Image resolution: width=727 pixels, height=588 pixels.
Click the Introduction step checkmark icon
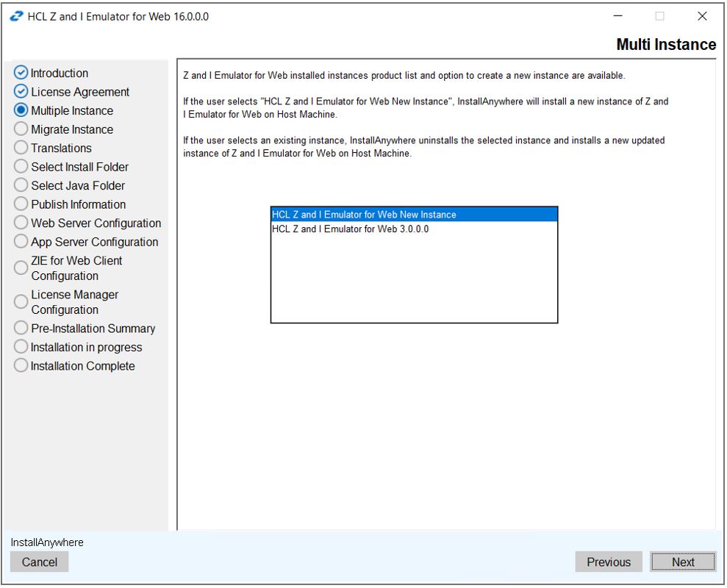(21, 72)
